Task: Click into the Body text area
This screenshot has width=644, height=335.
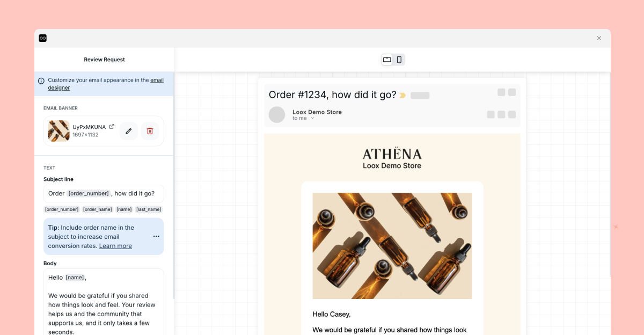Action: [104, 302]
